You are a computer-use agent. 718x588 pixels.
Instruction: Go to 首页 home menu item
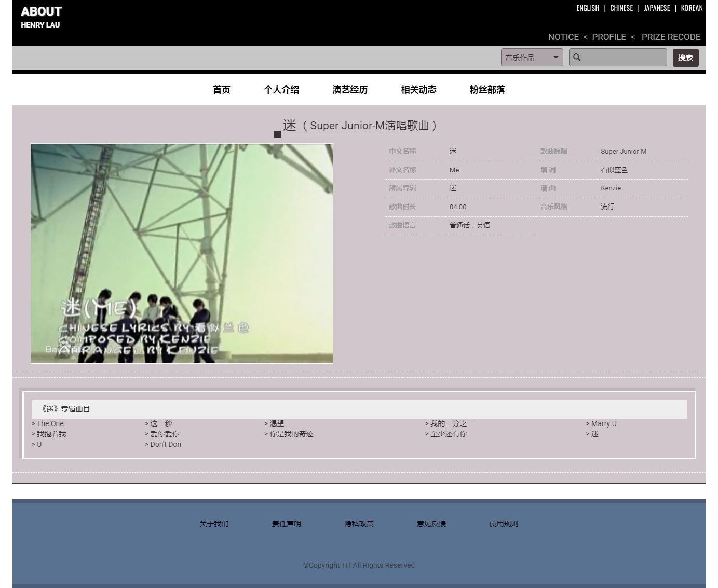pos(222,90)
